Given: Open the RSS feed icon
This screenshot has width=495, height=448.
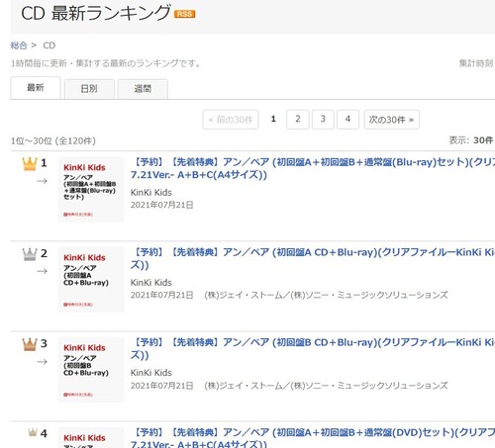Looking at the screenshot, I should (185, 14).
